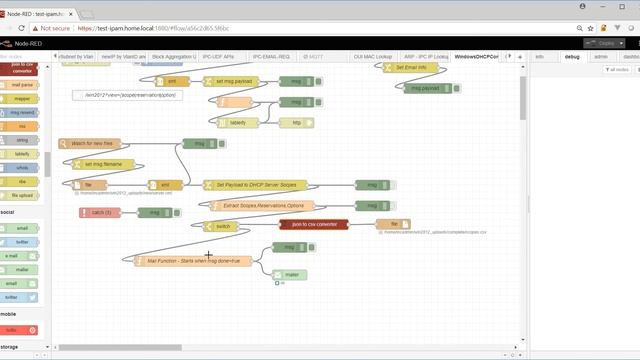
Task: Switch to the 'Subnet by Vlan' flow tab
Action: tap(76, 57)
